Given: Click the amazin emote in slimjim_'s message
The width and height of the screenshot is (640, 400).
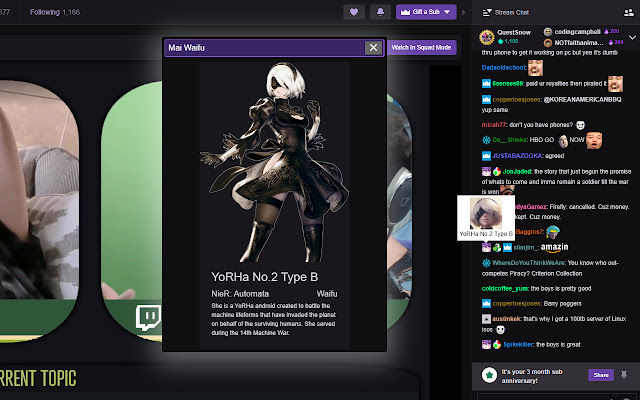Looking at the screenshot, I should point(554,247).
